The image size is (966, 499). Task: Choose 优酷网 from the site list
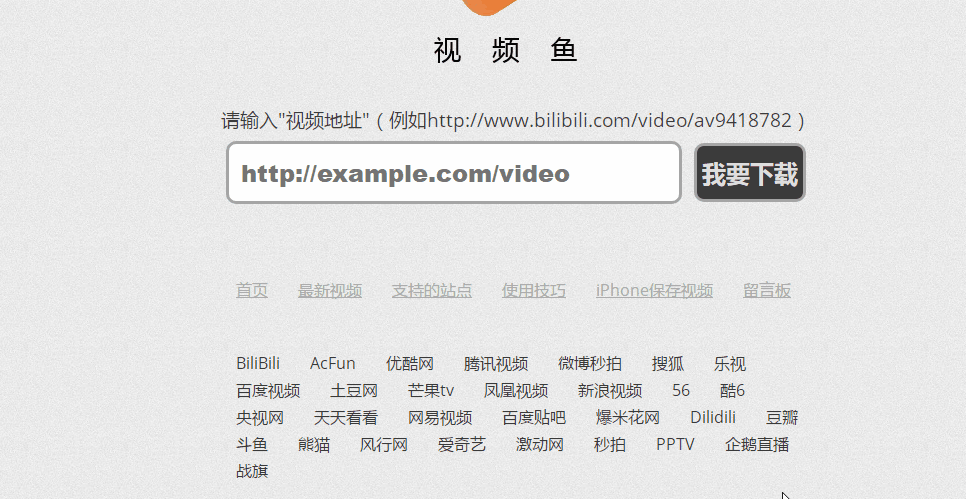coord(410,363)
